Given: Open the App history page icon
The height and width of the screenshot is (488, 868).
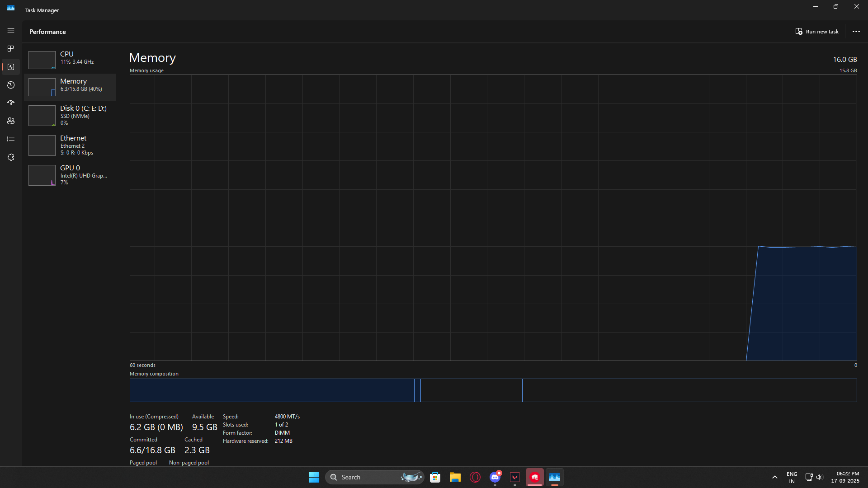Looking at the screenshot, I should click(x=11, y=85).
